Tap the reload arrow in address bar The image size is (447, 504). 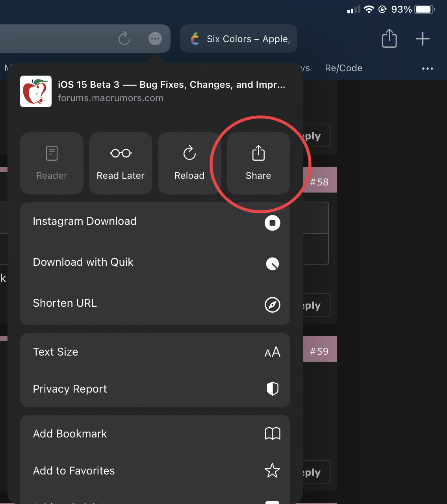124,38
